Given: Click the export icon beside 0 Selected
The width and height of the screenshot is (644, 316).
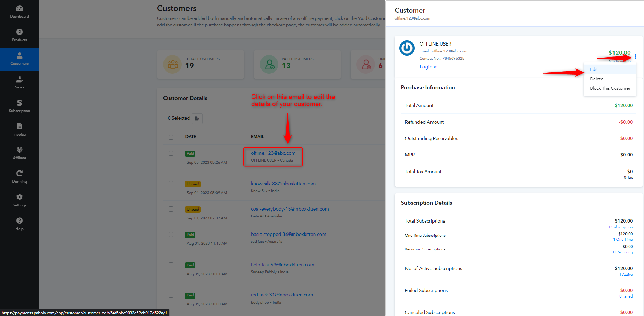Looking at the screenshot, I should pos(197,118).
